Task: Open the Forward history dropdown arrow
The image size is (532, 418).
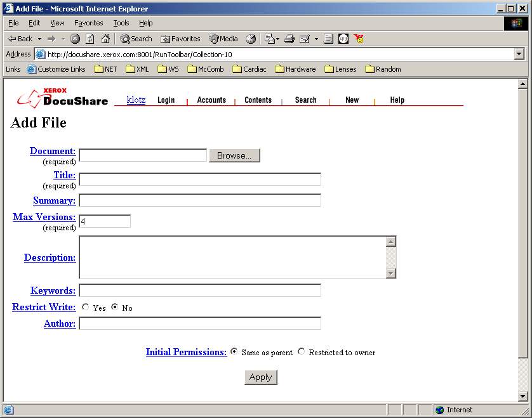Action: click(x=63, y=39)
